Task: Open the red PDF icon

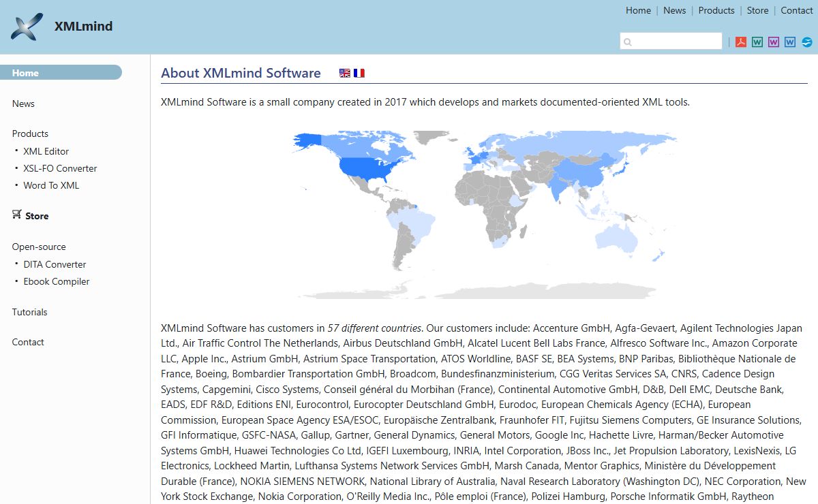Action: [741, 42]
